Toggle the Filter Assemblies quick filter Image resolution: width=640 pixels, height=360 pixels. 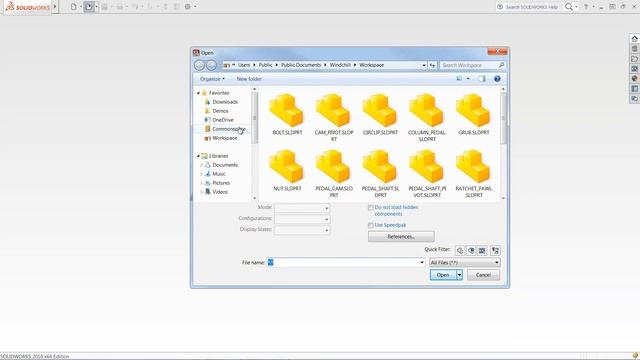471,251
